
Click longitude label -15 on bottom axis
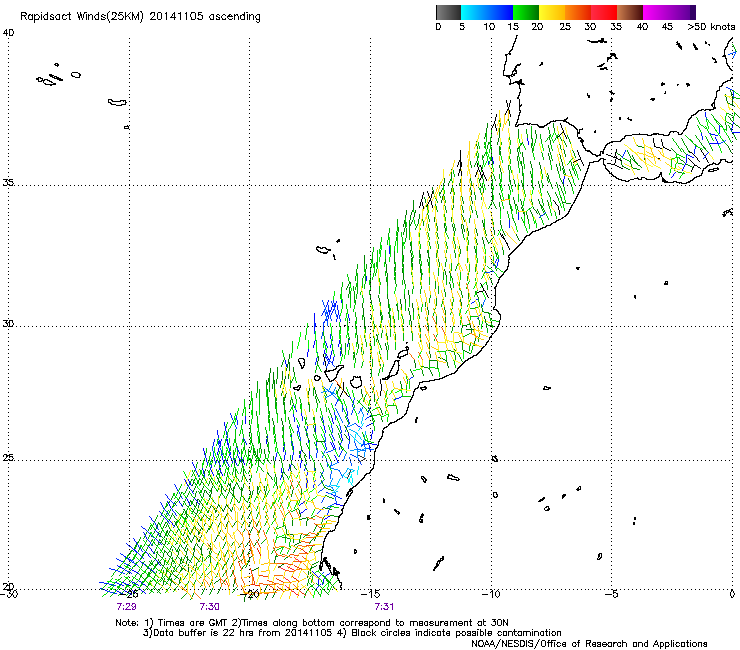pos(370,594)
